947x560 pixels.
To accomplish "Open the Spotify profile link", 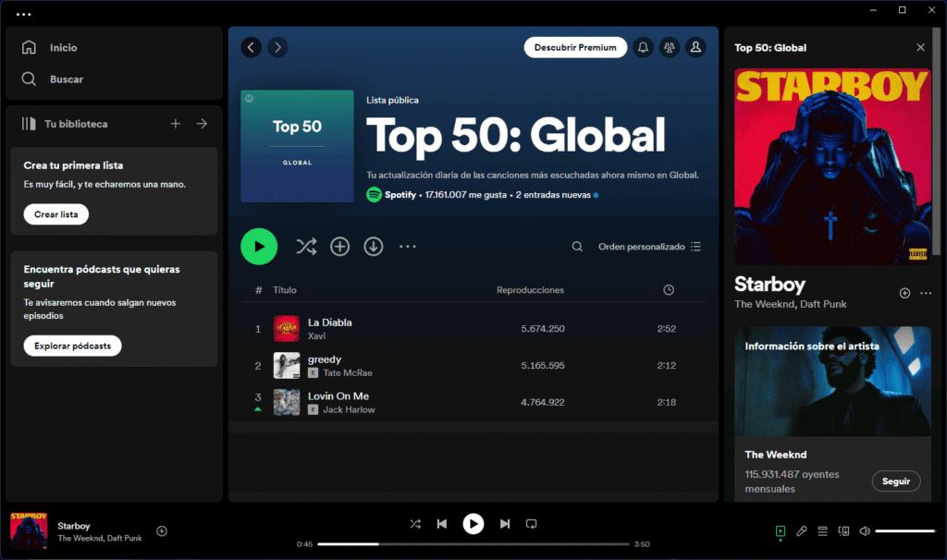I will point(400,195).
